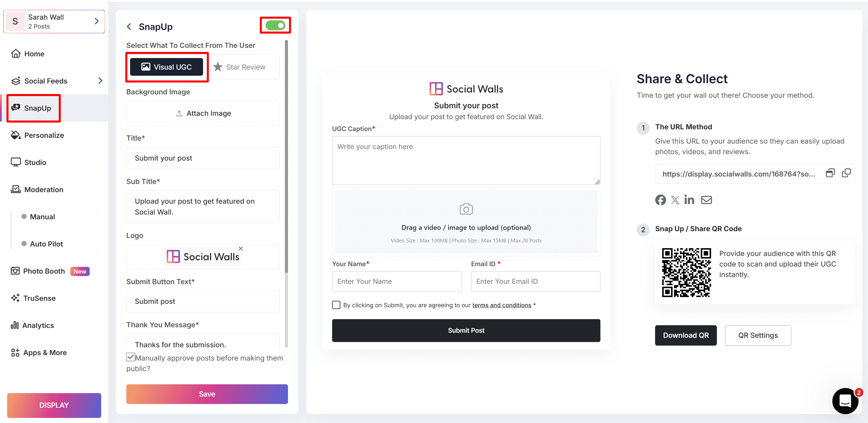868x423 pixels.
Task: Uncheck manually approve posts checkbox
Action: [131, 357]
